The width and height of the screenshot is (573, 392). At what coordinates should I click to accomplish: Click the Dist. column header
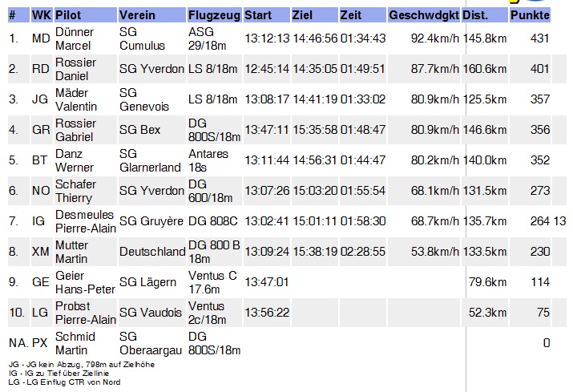485,15
